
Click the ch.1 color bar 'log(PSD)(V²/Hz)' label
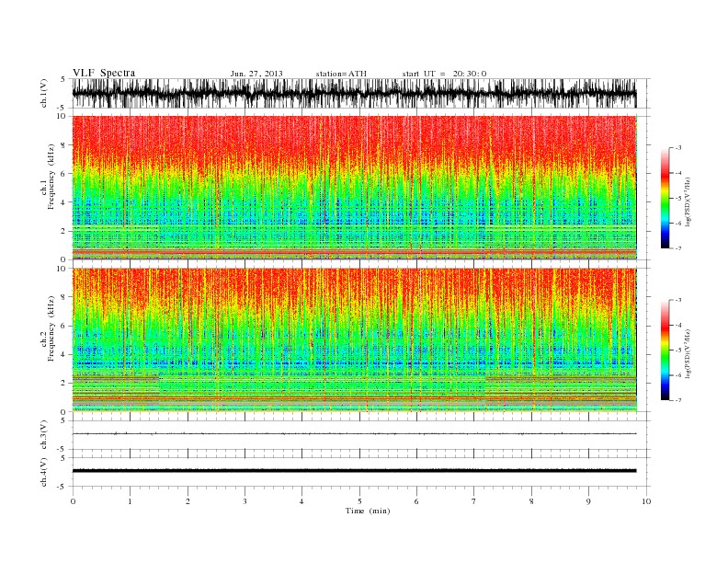click(x=688, y=201)
